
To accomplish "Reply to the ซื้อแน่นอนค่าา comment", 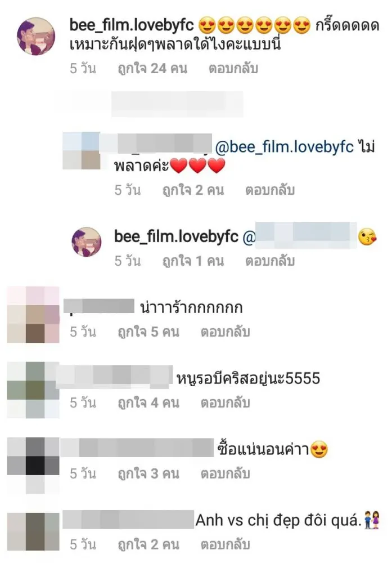I will tap(225, 473).
